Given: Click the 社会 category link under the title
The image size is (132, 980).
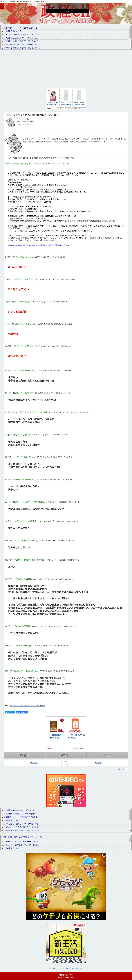Looking at the screenshot, I should [x=28, y=119].
